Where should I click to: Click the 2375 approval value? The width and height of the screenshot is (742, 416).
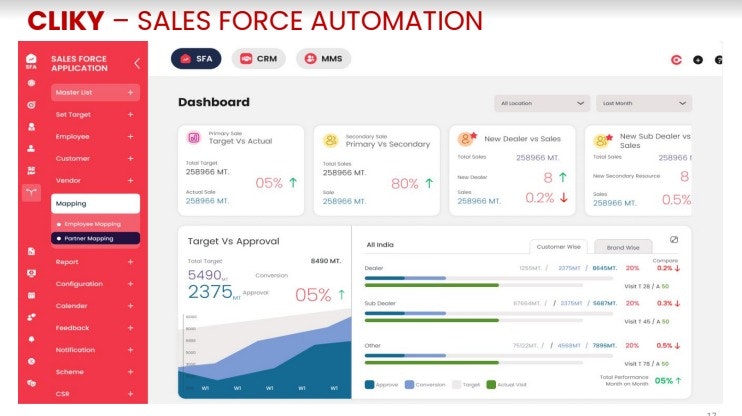210,292
